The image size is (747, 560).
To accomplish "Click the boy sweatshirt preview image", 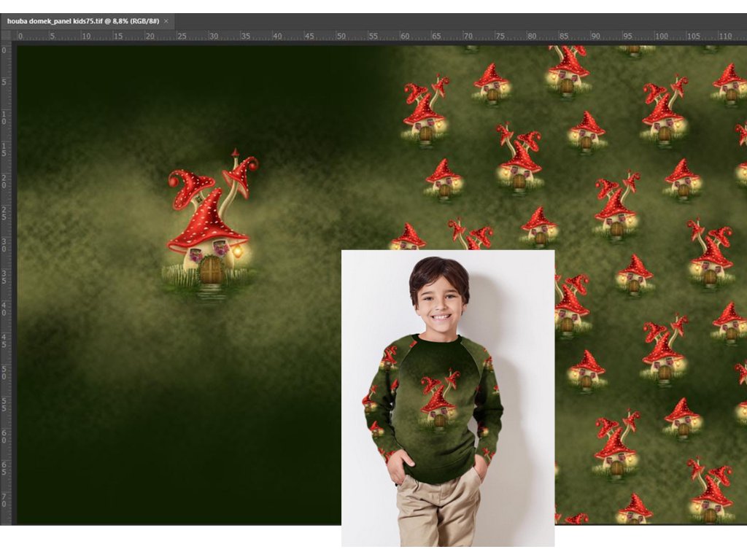I will 448,398.
